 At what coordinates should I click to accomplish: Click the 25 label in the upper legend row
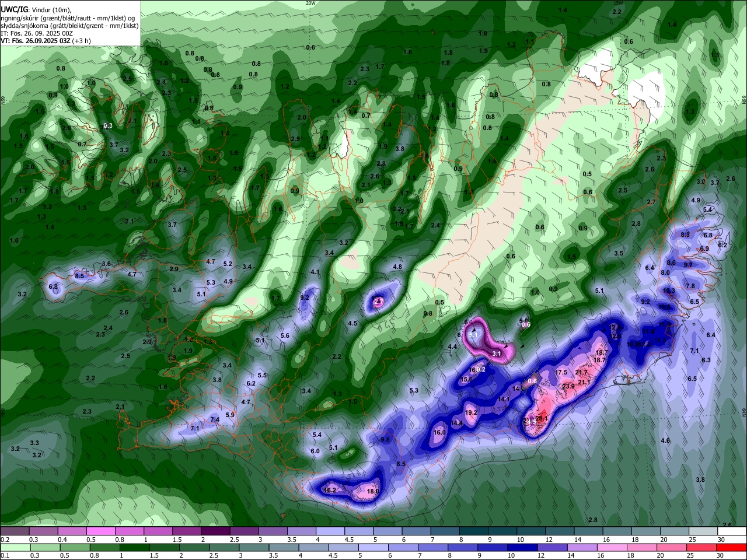(692, 540)
